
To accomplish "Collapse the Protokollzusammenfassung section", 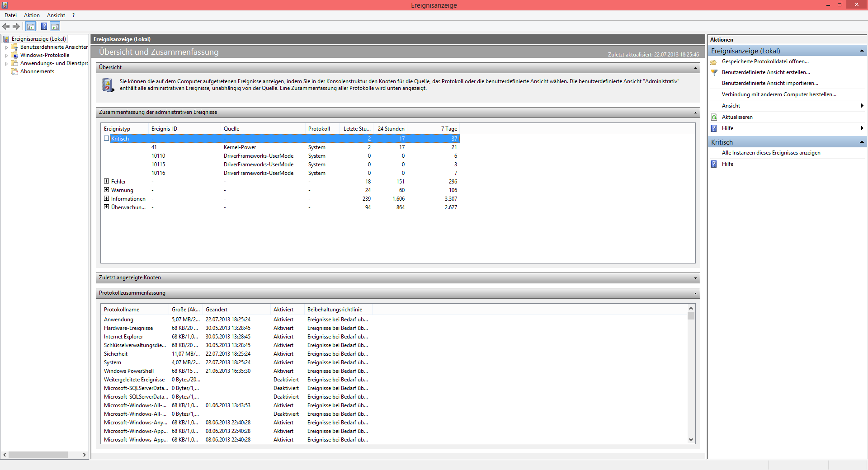I will 695,293.
